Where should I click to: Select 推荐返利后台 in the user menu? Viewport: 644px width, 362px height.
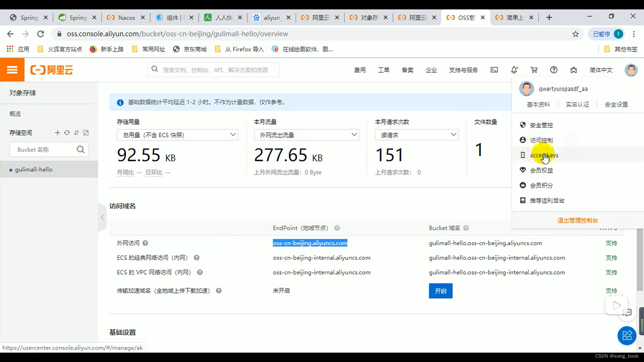coord(547,200)
